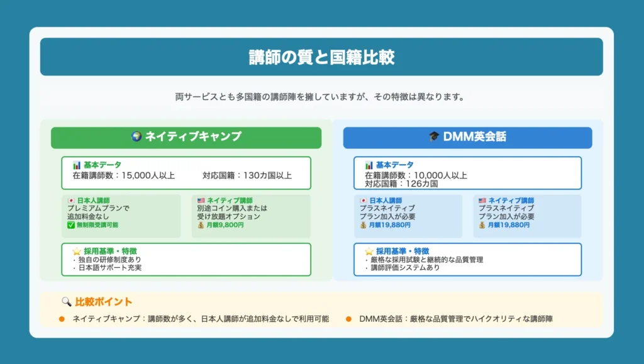Viewport: 644px width, 364px height.
Task: Click 厳格な採用試験と継続的な品質管理 bullet
Action: (424, 260)
